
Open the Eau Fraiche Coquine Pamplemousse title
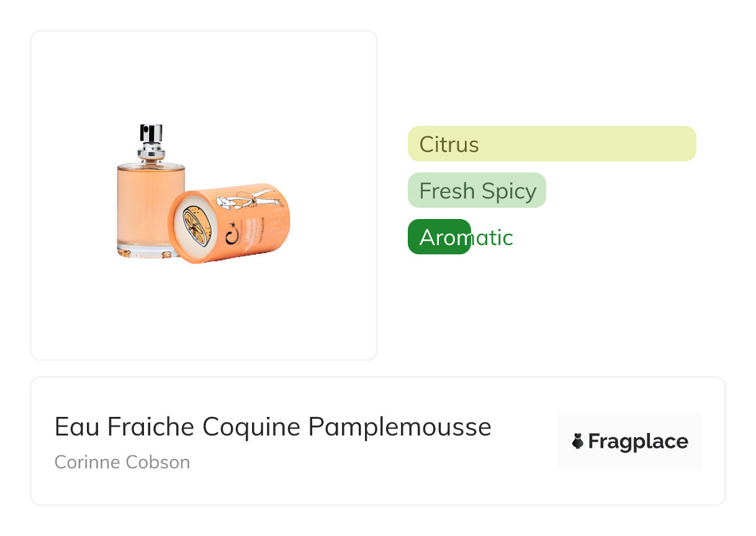[272, 427]
